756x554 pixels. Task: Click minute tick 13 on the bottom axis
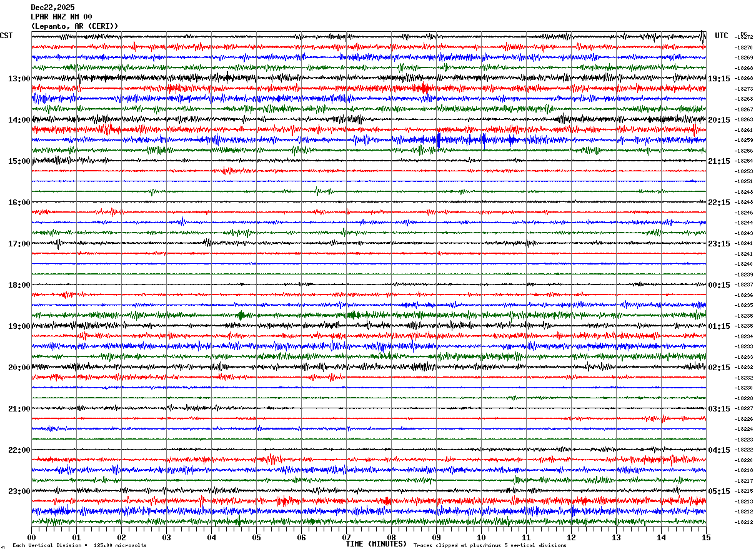[616, 537]
